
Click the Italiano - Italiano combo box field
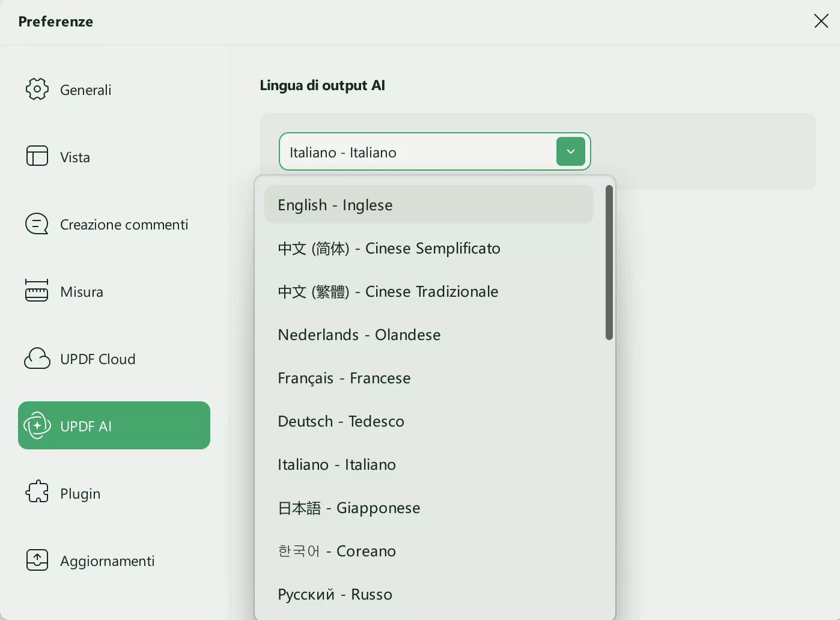(435, 151)
